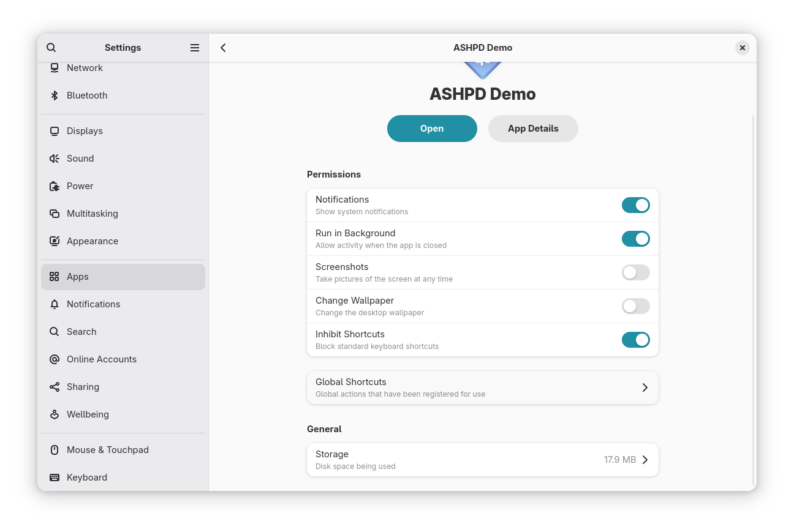
Task: Click the Multitasking icon
Action: pos(55,214)
